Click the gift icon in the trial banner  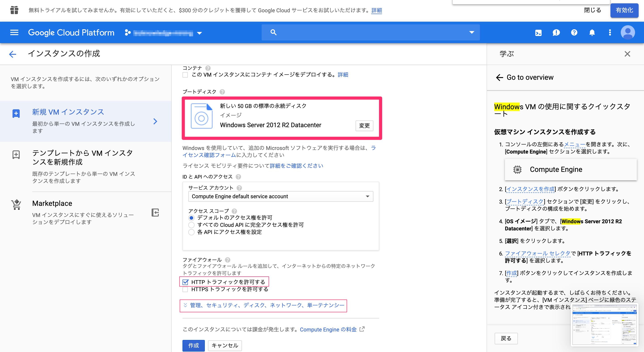pyautogui.click(x=14, y=10)
